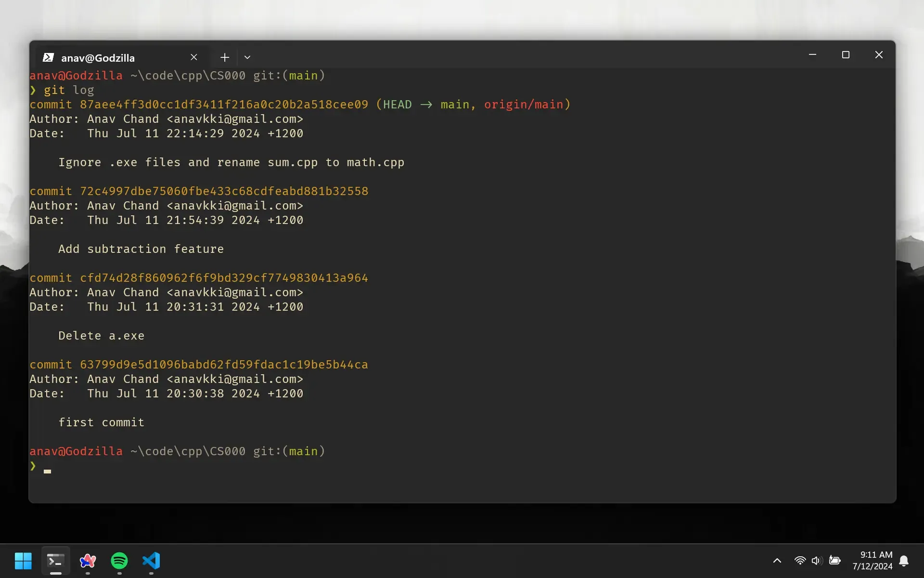Open Visual Studio Code from the taskbar
Viewport: 924px width, 578px height.
[x=151, y=561]
